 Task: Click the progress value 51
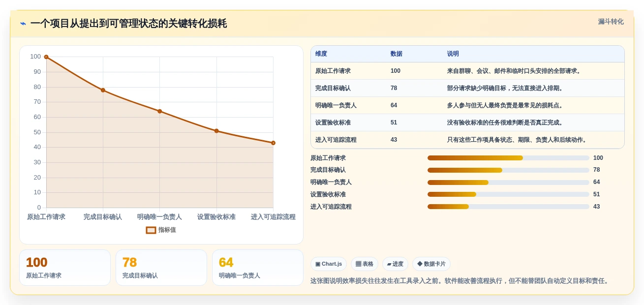tap(596, 194)
